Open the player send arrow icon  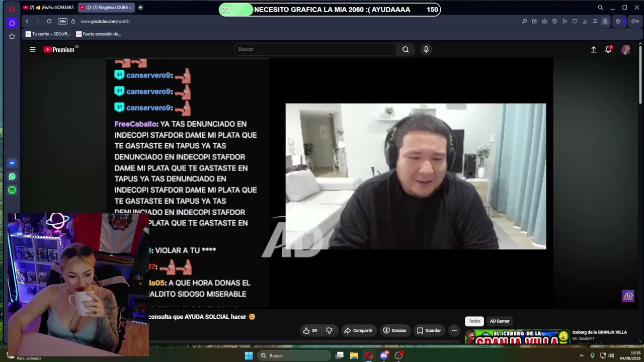point(565,21)
